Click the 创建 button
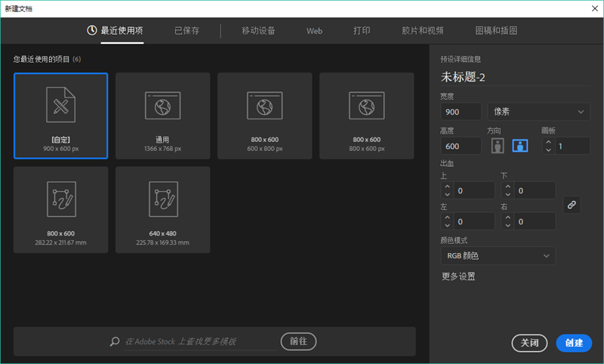This screenshot has width=604, height=364. click(574, 343)
